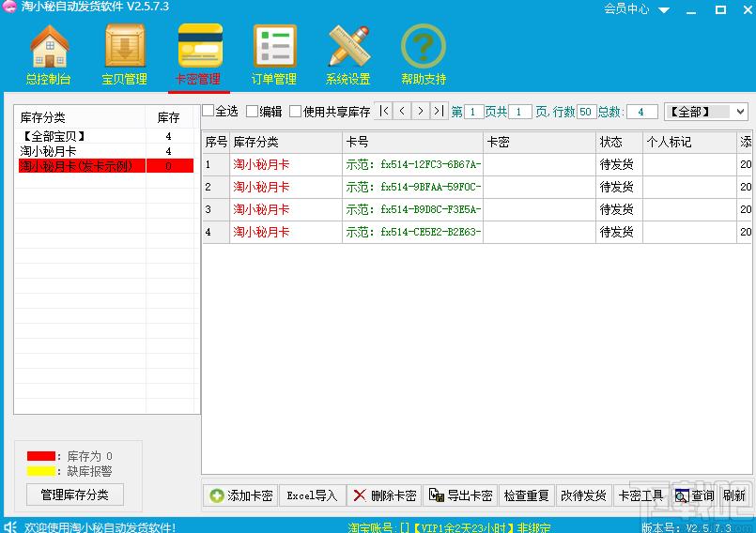Click 改待发货 button
This screenshot has width=756, height=533.
coord(583,495)
